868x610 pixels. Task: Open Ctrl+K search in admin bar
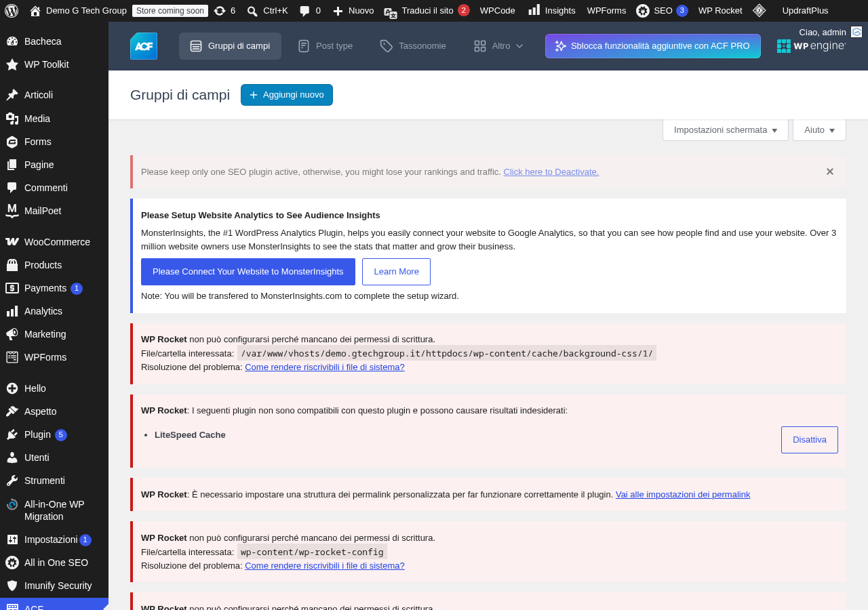(x=267, y=10)
